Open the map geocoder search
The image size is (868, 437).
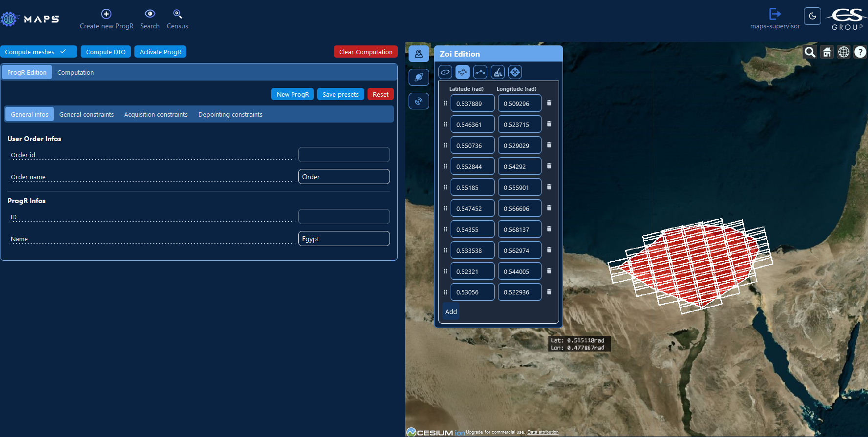tap(810, 52)
